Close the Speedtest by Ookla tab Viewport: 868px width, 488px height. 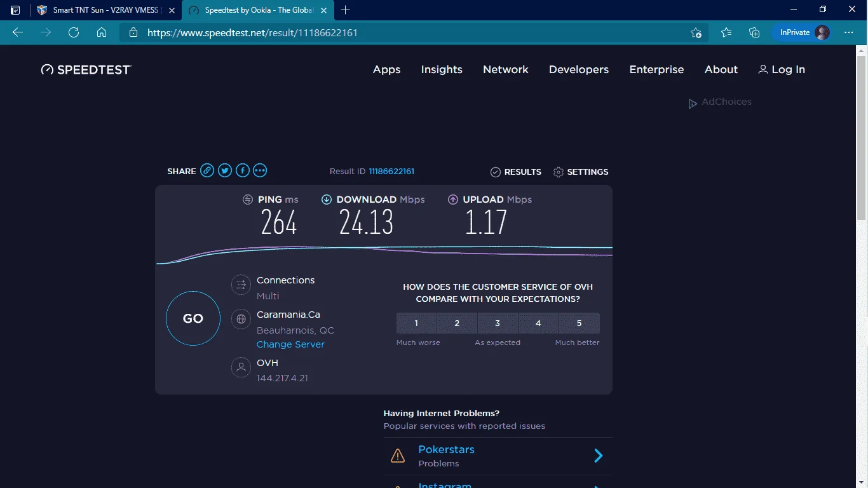pos(325,10)
